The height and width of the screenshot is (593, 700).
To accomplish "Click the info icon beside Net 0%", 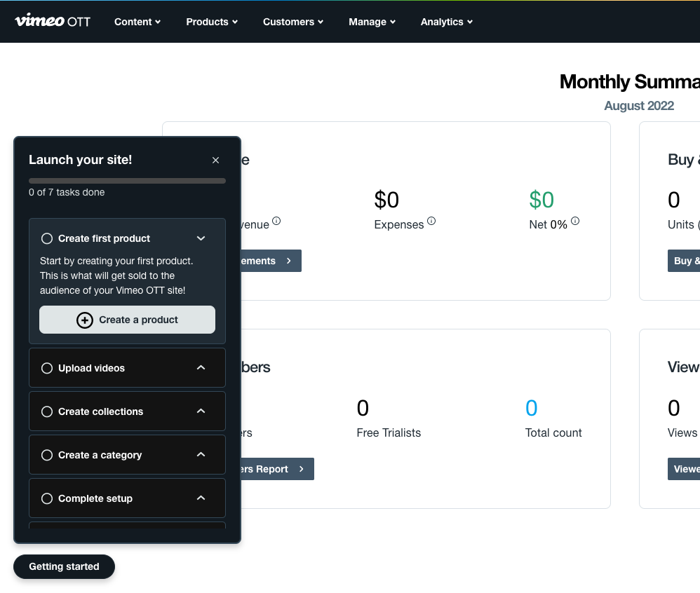I will [x=575, y=221].
